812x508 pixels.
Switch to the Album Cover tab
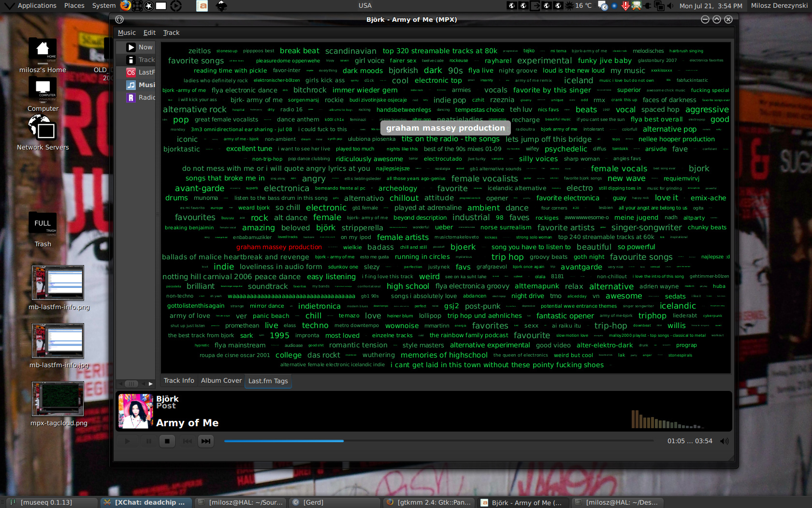click(221, 380)
